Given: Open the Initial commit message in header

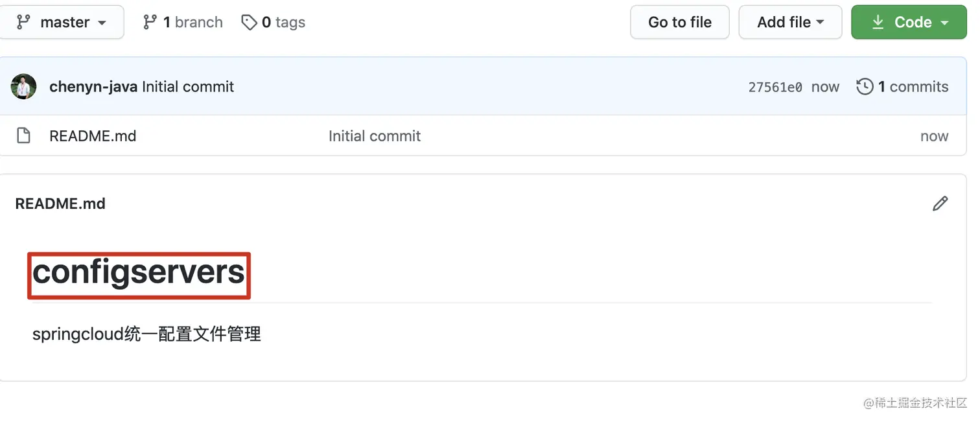Looking at the screenshot, I should click(x=188, y=87).
